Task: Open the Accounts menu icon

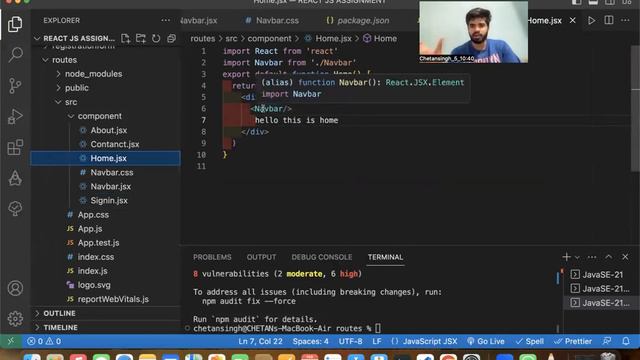Action: [15, 288]
